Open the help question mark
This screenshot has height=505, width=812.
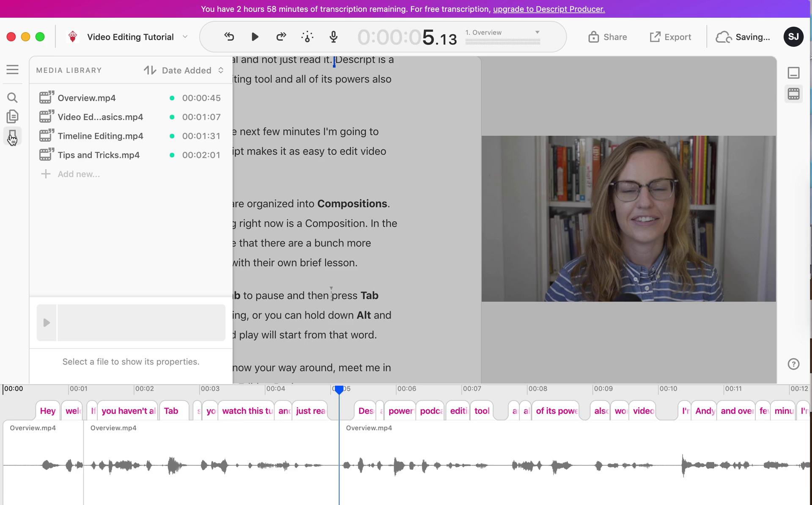793,364
